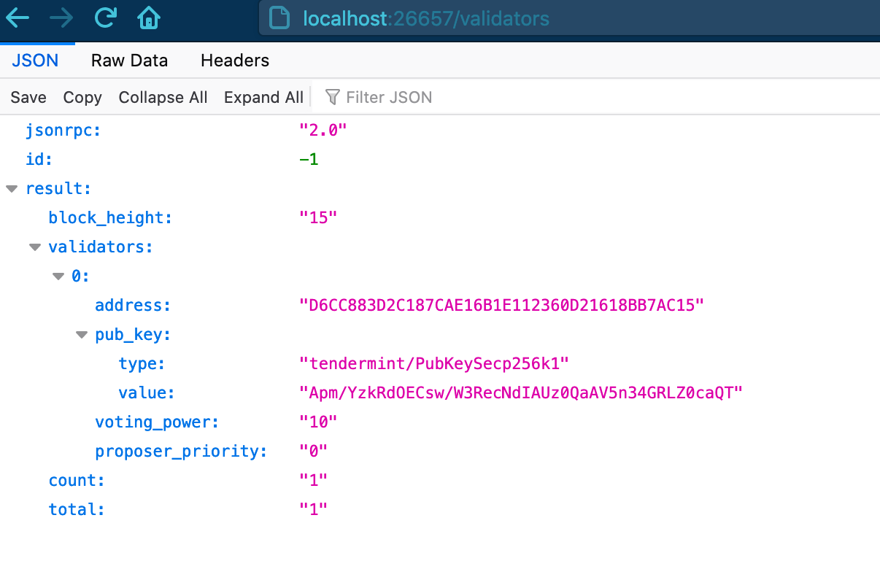
Task: Select the block_height value "15"
Action: [x=318, y=217]
